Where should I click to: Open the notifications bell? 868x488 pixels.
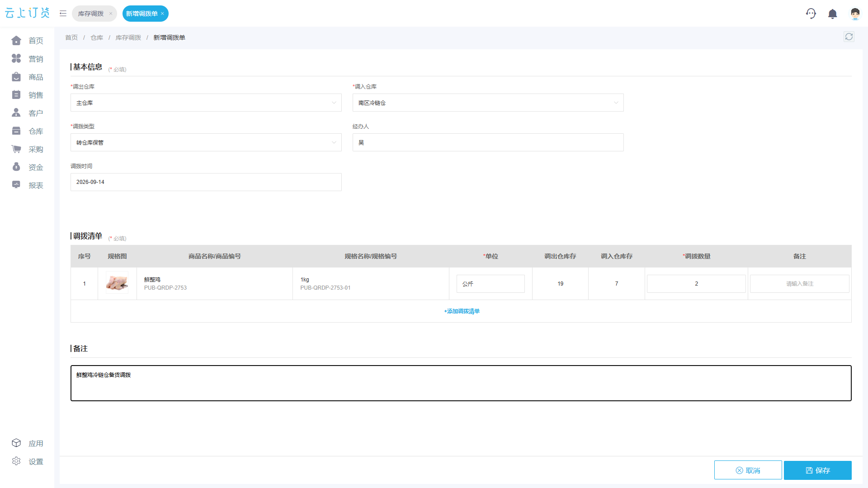coord(832,14)
